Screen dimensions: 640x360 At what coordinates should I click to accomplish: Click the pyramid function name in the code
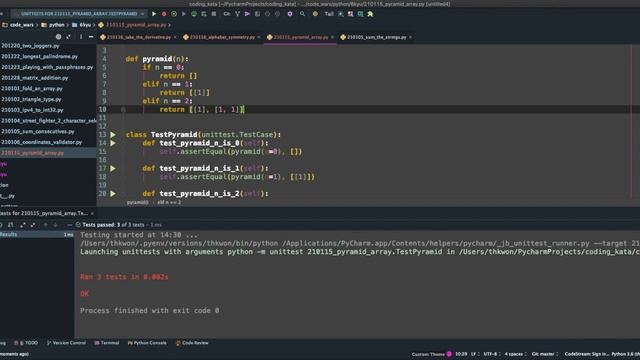point(157,59)
